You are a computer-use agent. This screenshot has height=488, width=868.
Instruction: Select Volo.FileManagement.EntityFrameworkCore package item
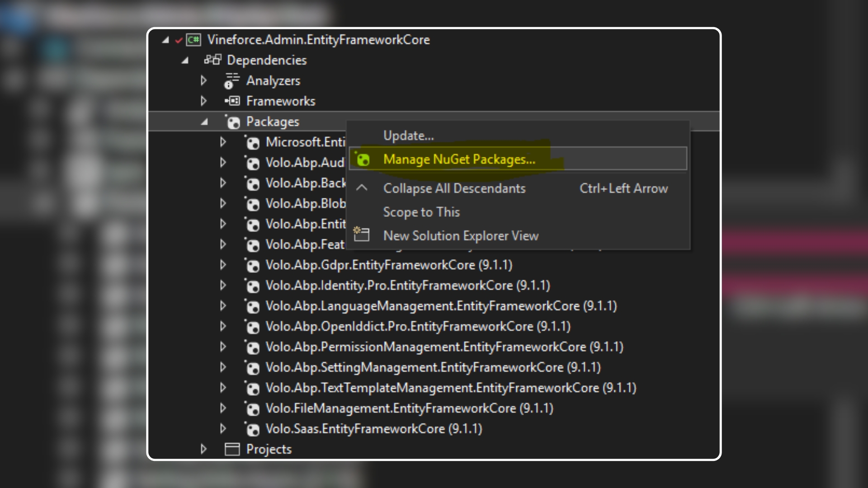[409, 408]
